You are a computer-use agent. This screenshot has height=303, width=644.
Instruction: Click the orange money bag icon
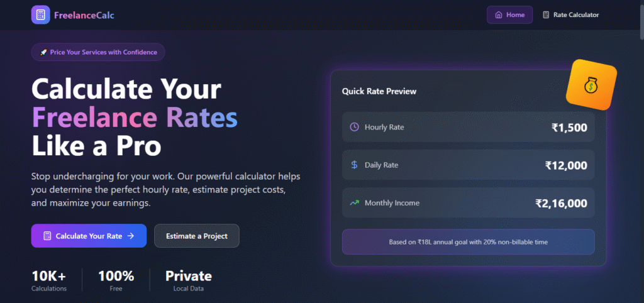point(591,85)
